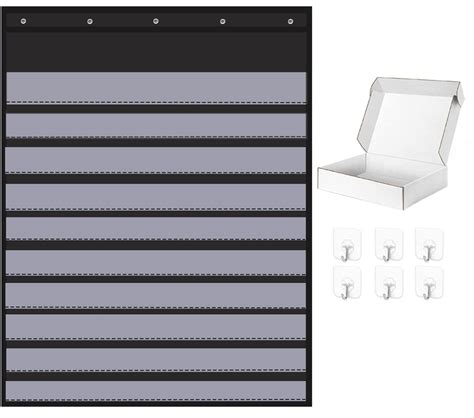Click the black header panel below grommets
The height and width of the screenshot is (418, 474).
pos(156,52)
